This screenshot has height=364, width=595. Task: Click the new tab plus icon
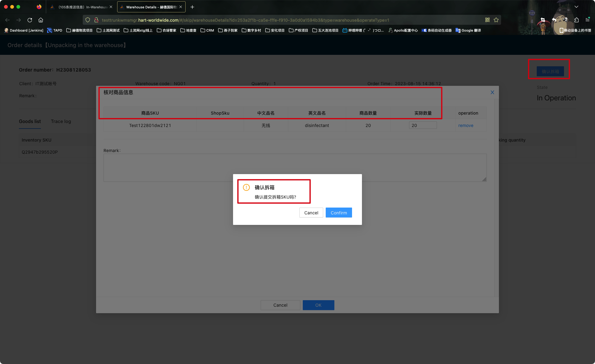click(192, 7)
